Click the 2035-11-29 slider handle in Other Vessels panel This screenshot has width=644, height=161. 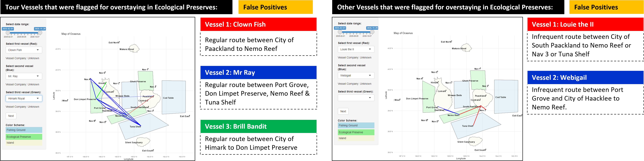point(372,32)
